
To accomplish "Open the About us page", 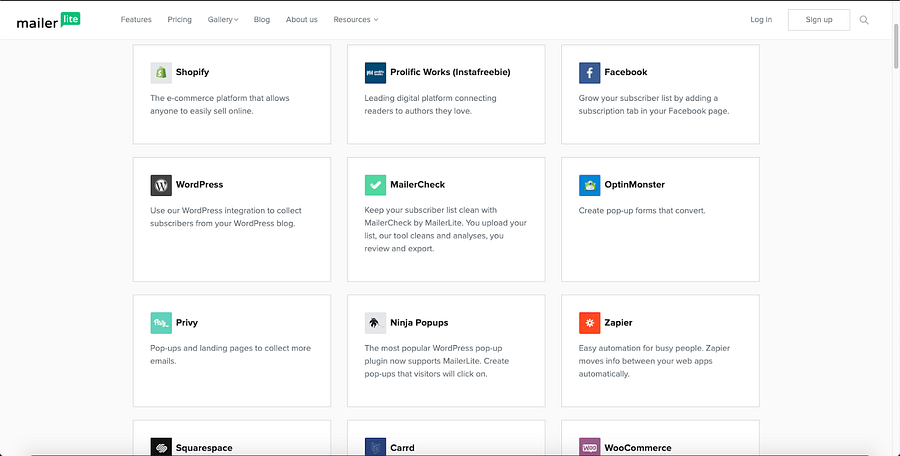I will 301,19.
